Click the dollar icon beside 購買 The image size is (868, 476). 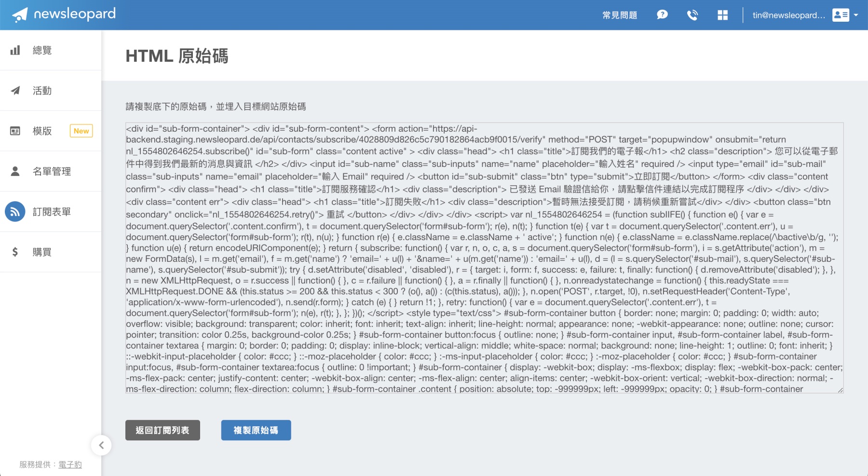[x=15, y=252]
